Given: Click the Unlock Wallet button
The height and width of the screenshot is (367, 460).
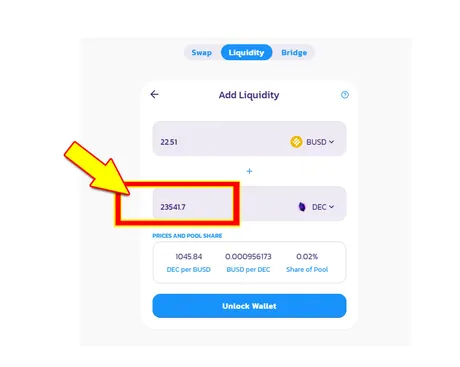Looking at the screenshot, I should click(x=249, y=306).
